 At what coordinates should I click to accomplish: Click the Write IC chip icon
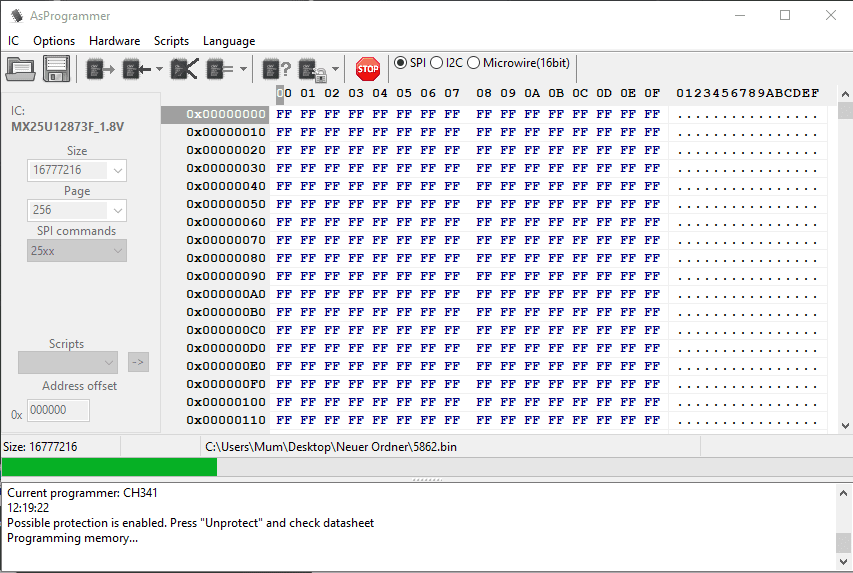pyautogui.click(x=137, y=69)
